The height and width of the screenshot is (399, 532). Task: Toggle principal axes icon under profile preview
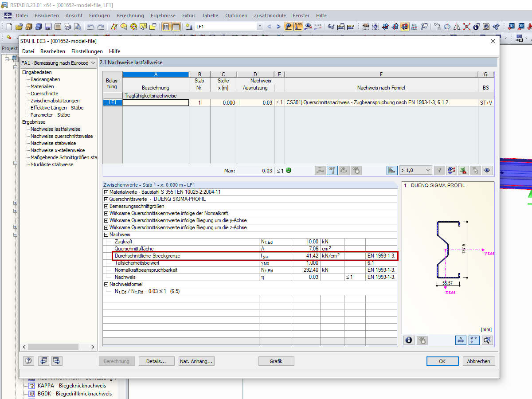tap(474, 340)
